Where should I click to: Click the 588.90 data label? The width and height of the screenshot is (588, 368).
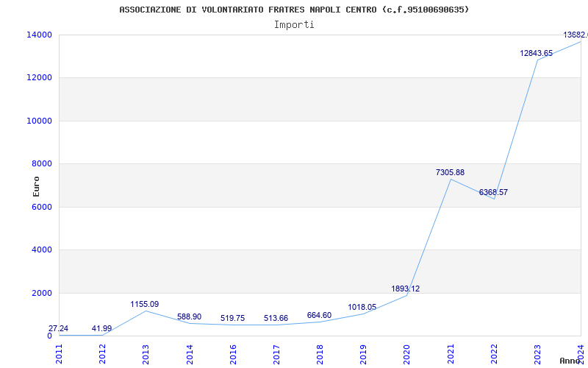[x=189, y=316]
